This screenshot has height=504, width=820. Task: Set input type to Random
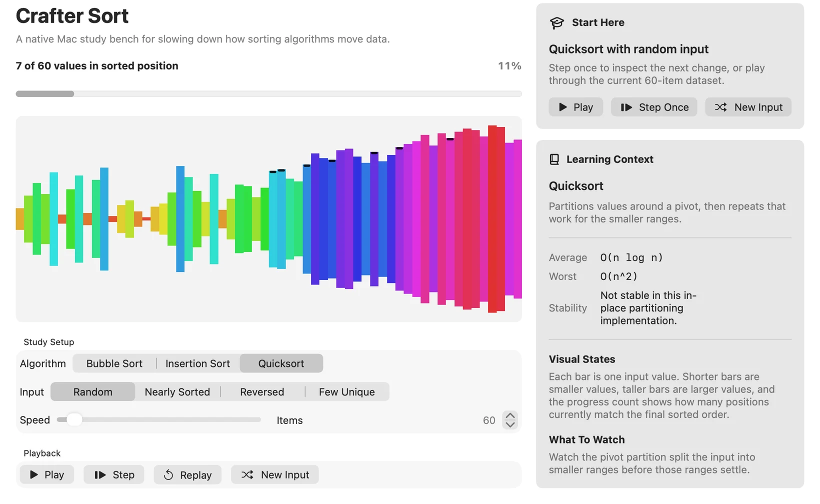tap(93, 392)
